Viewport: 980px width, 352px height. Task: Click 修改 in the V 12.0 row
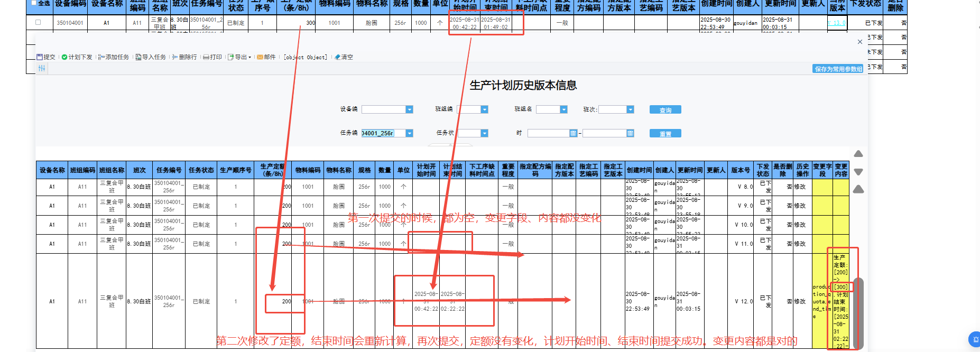[800, 301]
